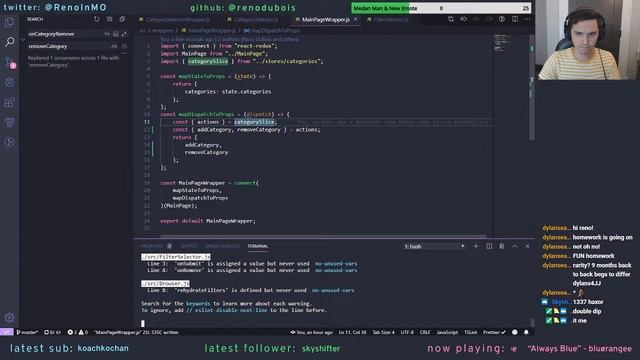The width and height of the screenshot is (640, 360).
Task: Switch to CategorySelectionWrapper.js tab
Action: click(x=175, y=19)
